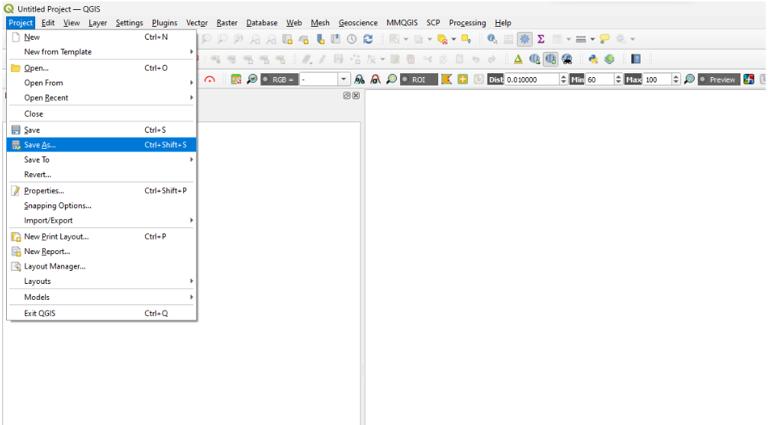
Task: Open the Edit menu
Action: tap(48, 23)
